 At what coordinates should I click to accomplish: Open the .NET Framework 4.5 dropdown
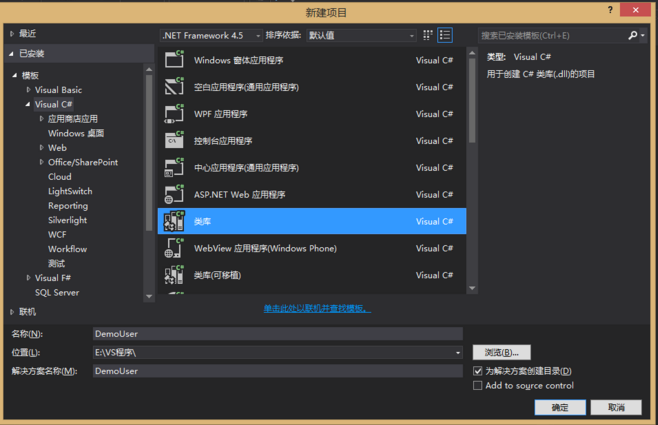pyautogui.click(x=211, y=36)
